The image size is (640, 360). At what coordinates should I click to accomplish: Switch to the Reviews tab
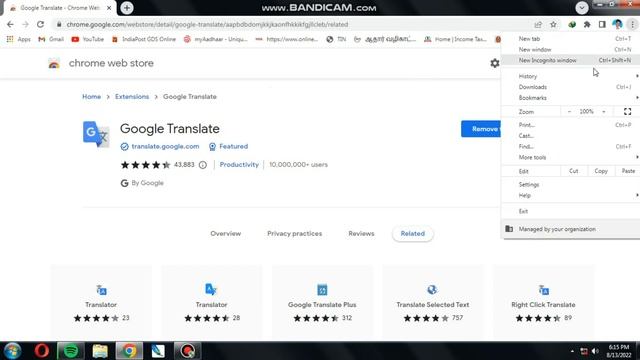pos(361,233)
